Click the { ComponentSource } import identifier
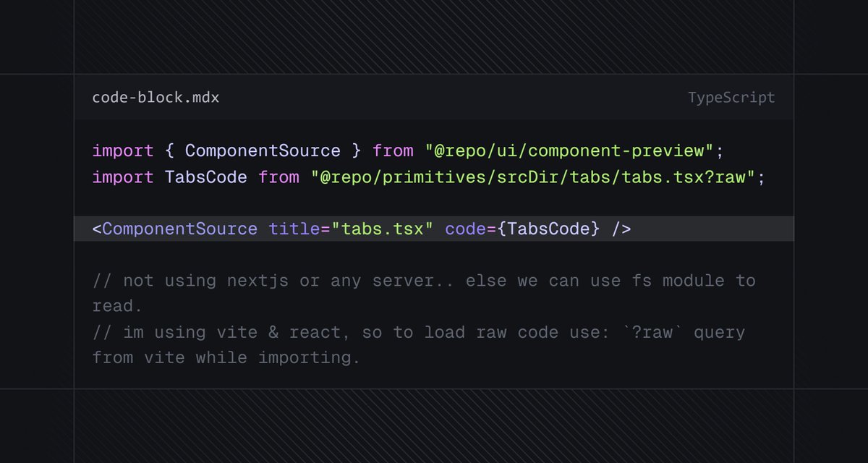The image size is (868, 463). point(263,151)
